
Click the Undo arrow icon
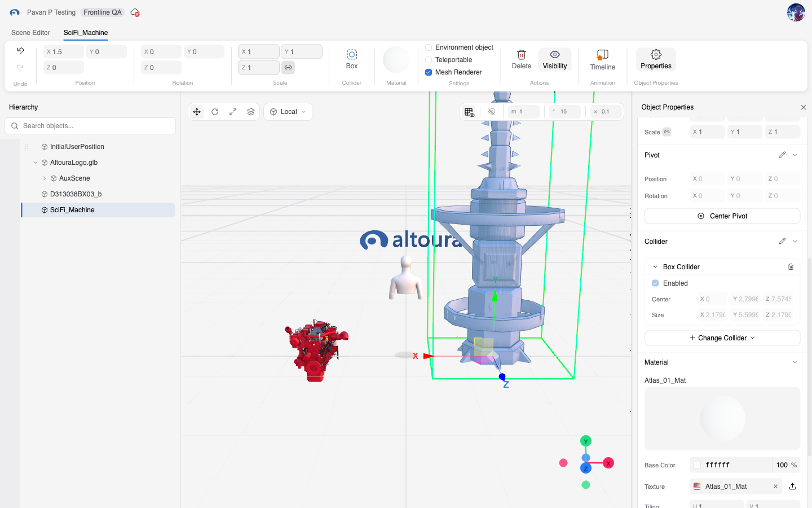pos(20,51)
